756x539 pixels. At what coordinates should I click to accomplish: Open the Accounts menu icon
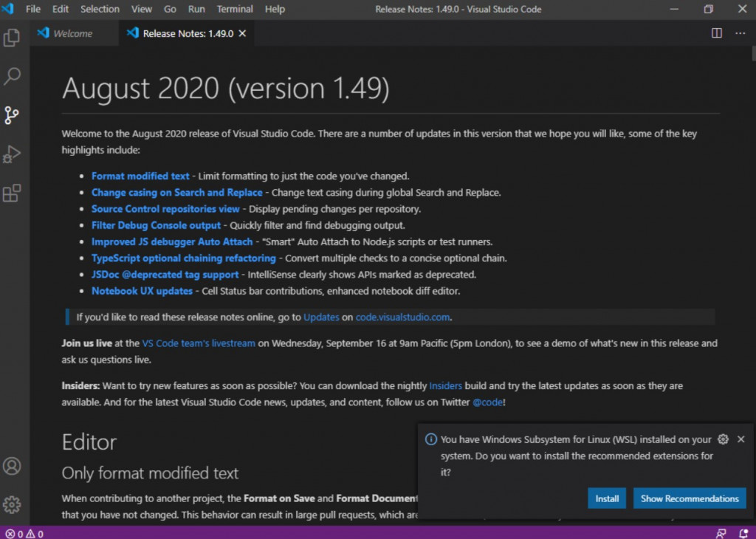(12, 466)
